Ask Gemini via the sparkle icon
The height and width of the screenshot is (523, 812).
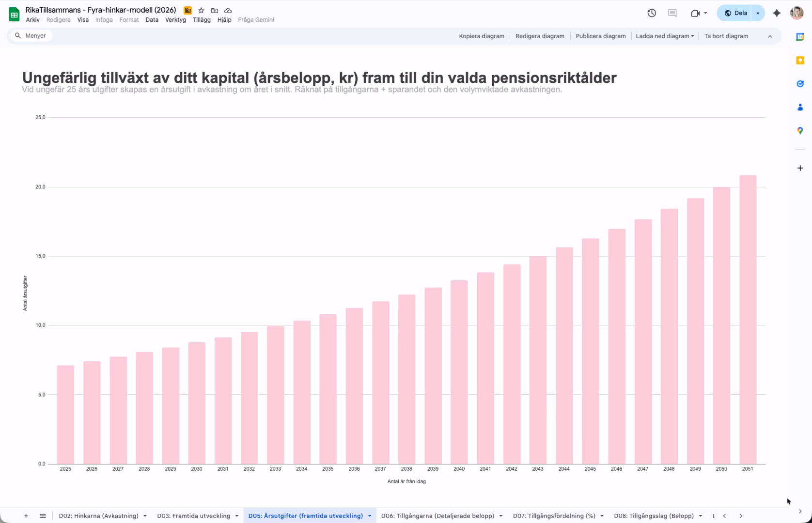pyautogui.click(x=776, y=13)
